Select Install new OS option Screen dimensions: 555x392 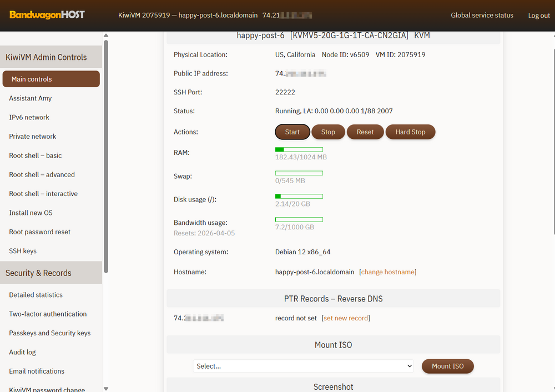(x=31, y=213)
